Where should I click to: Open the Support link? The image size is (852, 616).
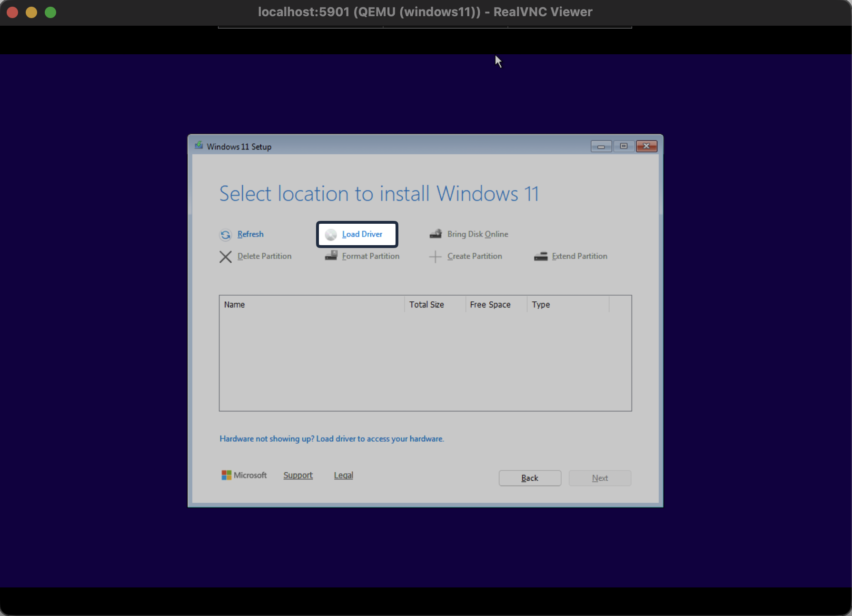coord(298,475)
